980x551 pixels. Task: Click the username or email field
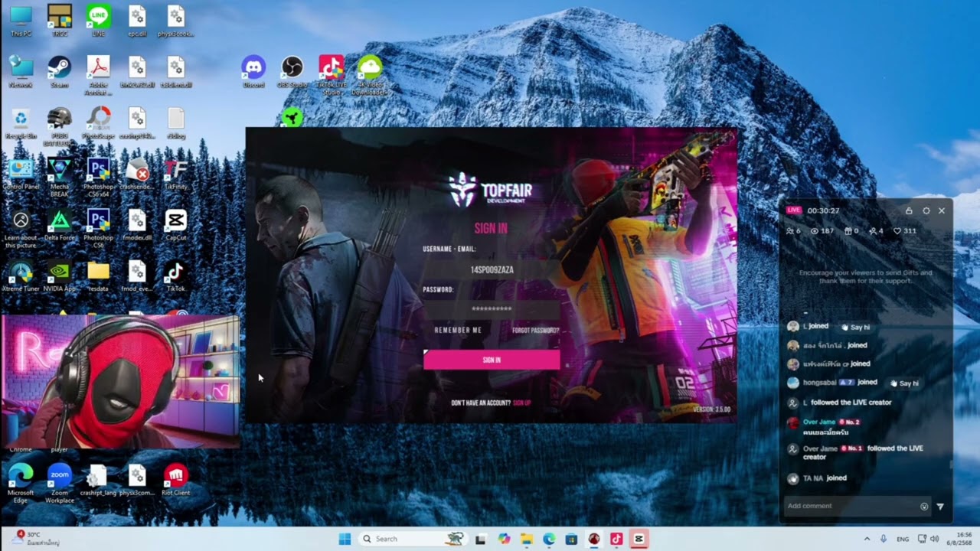(492, 269)
